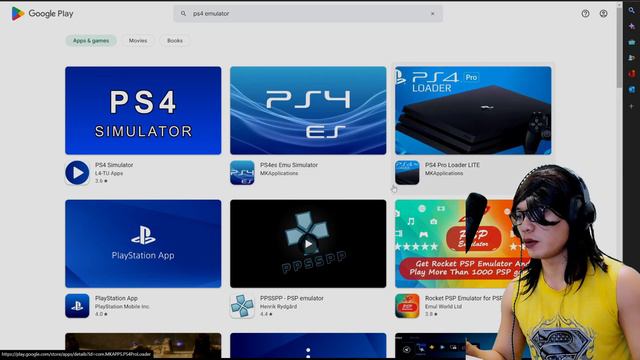Image resolution: width=640 pixels, height=360 pixels.
Task: Click the browser sidebar sparkle star icon
Action: (631, 26)
